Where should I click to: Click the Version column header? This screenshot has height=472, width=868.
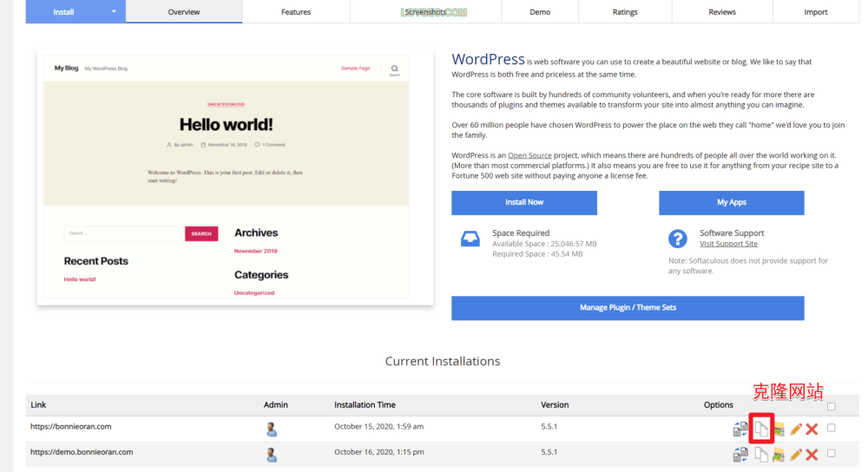pyautogui.click(x=555, y=405)
